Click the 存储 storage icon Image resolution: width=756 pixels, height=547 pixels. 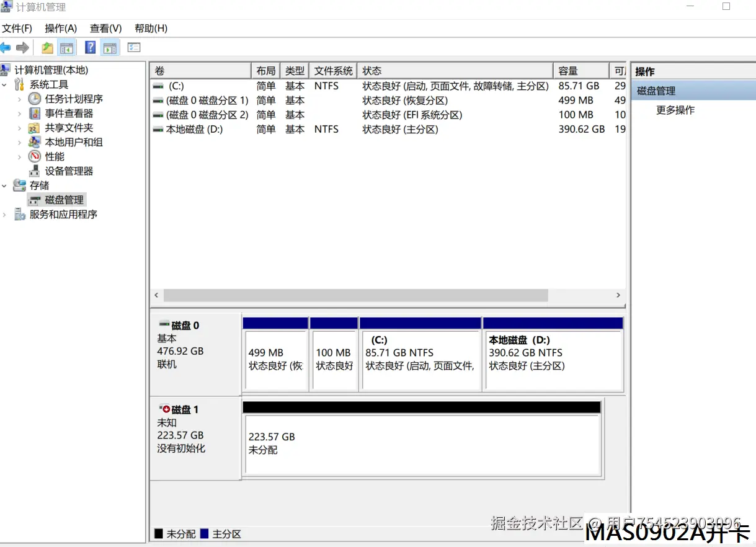[x=19, y=185]
